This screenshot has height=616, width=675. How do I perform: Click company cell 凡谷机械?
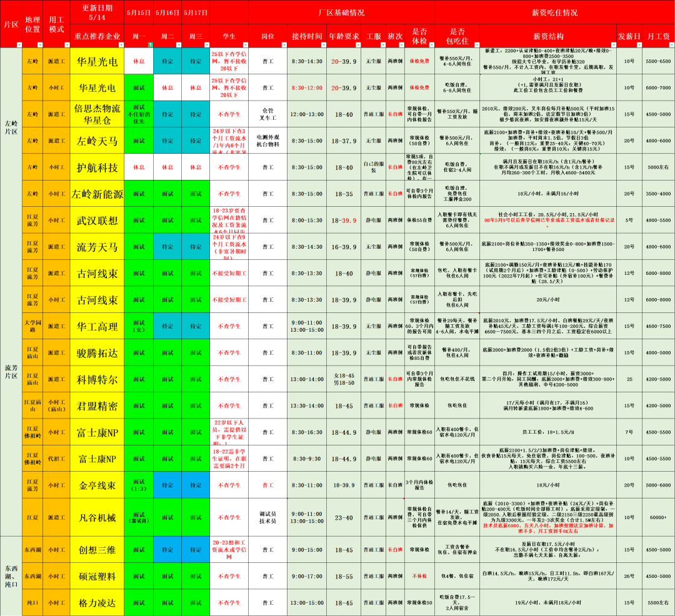pyautogui.click(x=97, y=517)
